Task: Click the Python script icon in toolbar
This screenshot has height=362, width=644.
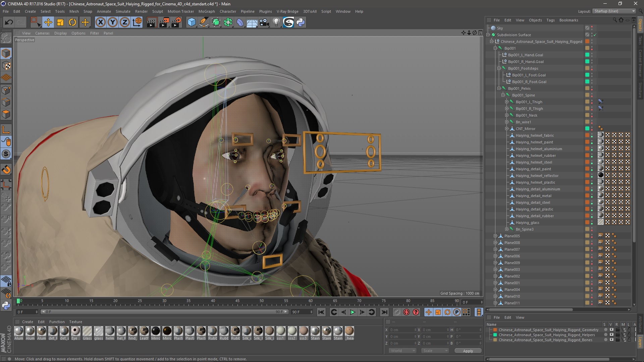Action: [x=301, y=22]
